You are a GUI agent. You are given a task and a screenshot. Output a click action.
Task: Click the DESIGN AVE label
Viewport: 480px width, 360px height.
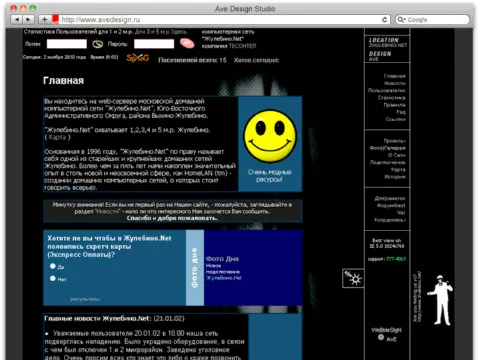(380, 56)
